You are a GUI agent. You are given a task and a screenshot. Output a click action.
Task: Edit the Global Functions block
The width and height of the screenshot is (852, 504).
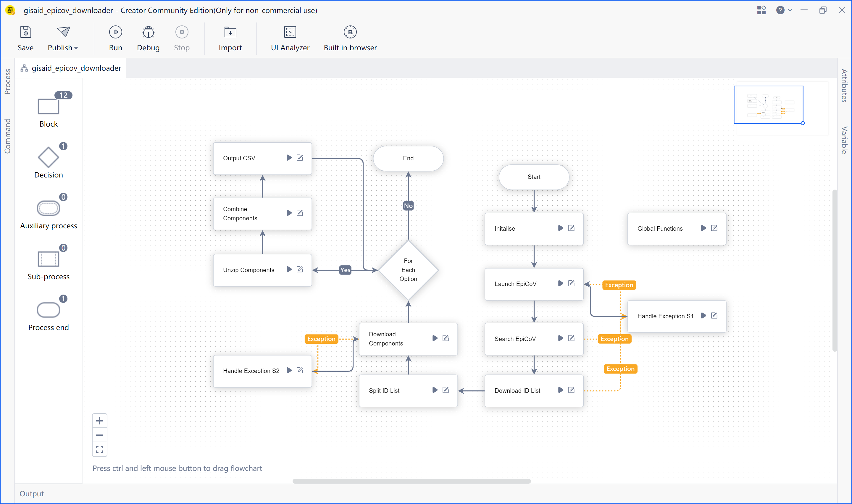coord(714,228)
